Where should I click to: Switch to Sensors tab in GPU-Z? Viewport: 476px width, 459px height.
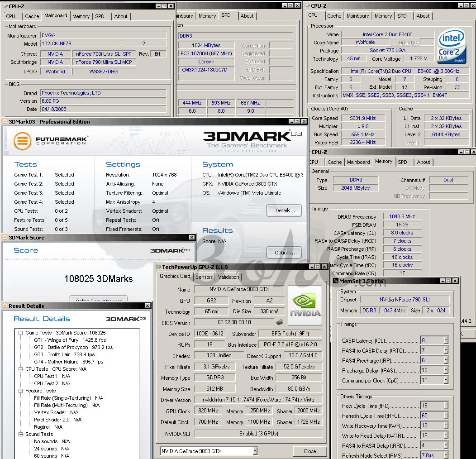(204, 277)
